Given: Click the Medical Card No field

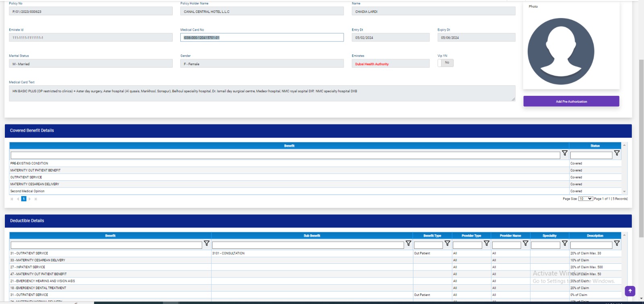Looking at the screenshot, I should click(x=262, y=37).
